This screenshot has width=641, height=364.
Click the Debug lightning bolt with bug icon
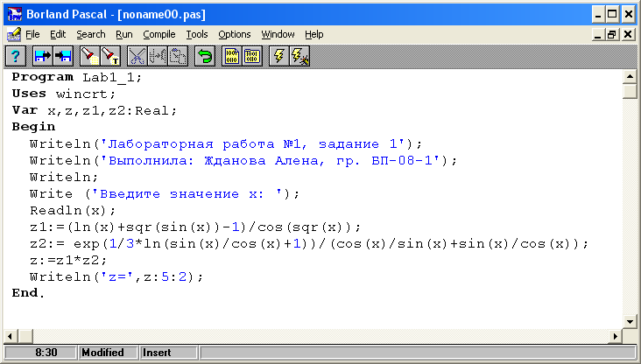tap(299, 56)
